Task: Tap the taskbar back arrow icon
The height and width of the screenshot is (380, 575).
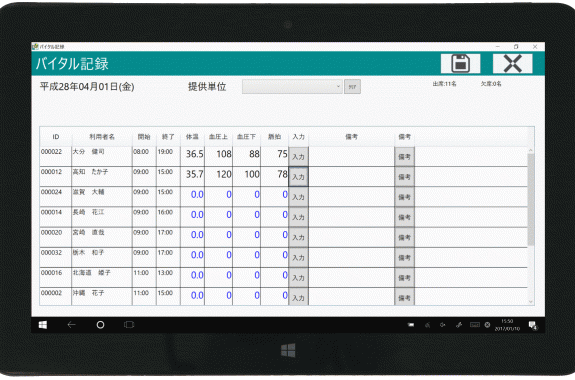Action: point(72,325)
